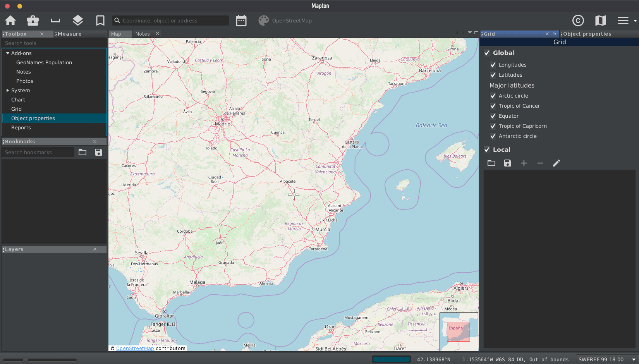Viewport: 639px width, 364px height.
Task: Select GeoNames Population in the Toolbox
Action: click(x=44, y=62)
